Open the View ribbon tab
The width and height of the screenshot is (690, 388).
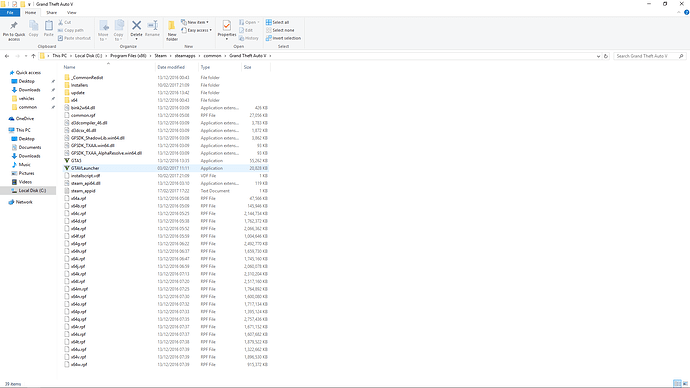(x=72, y=13)
